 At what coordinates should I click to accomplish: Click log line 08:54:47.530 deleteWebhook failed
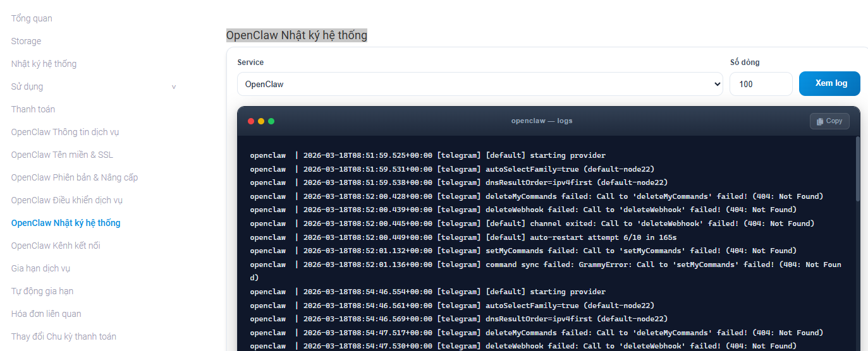[523, 346]
